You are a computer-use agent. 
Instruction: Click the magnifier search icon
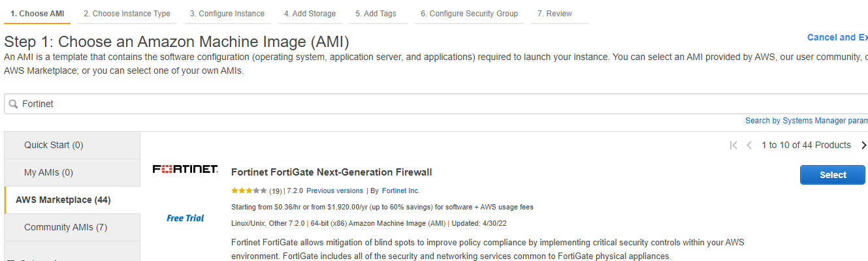[13, 104]
